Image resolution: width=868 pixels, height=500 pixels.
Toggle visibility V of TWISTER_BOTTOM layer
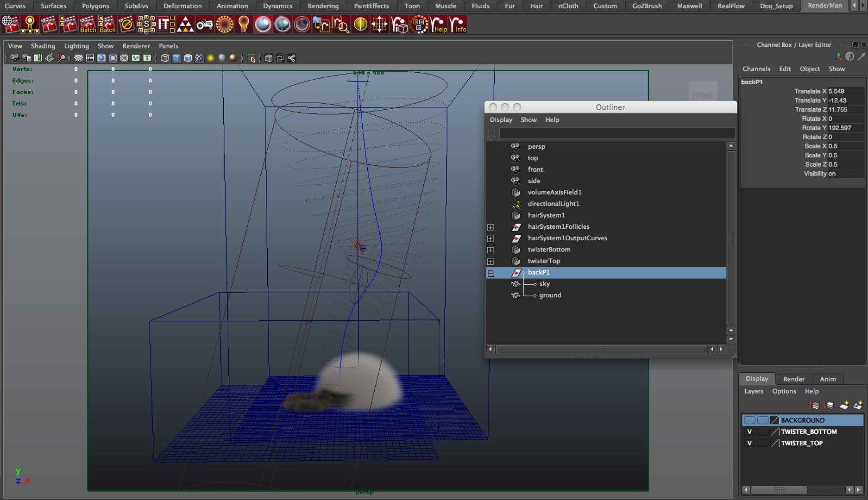pos(749,431)
